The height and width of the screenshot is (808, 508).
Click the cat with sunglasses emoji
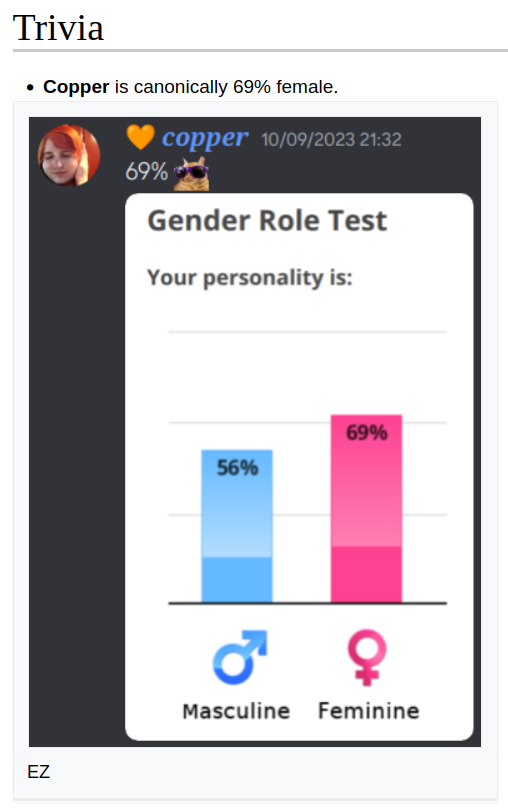pyautogui.click(x=191, y=174)
